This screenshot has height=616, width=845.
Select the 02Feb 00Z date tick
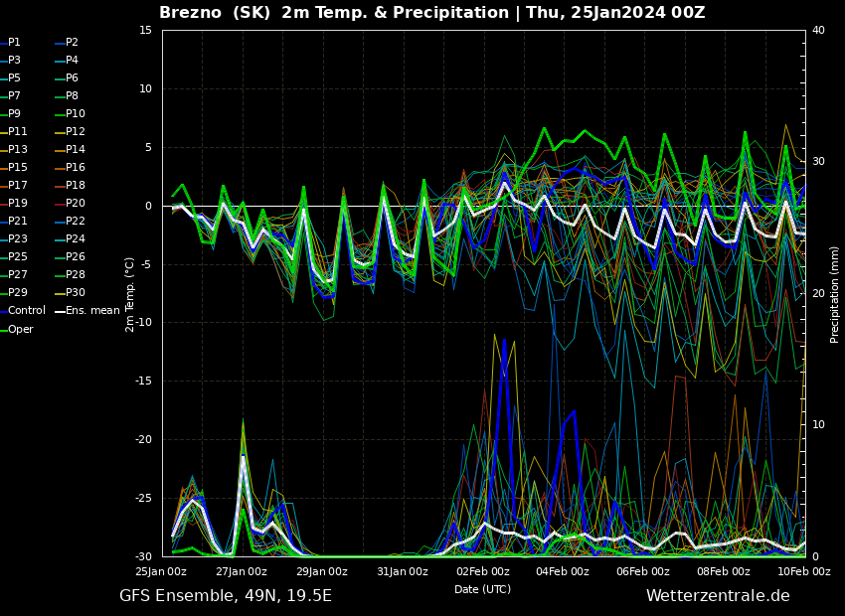(x=482, y=571)
